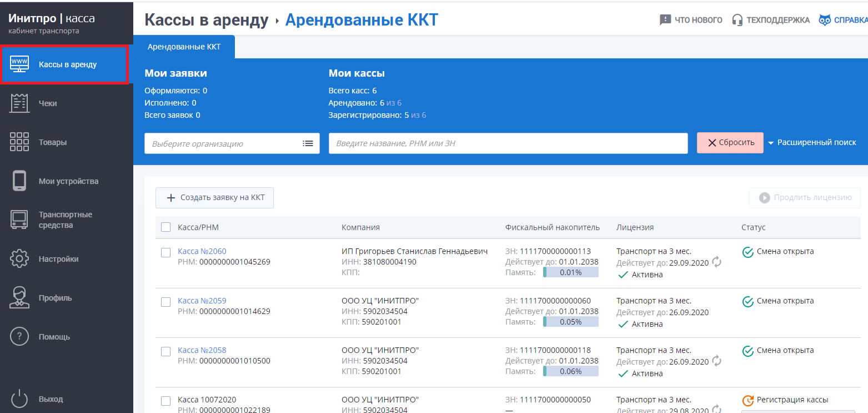Click license renew icon for Касса №2060
The height and width of the screenshot is (413, 868).
pyautogui.click(x=717, y=262)
